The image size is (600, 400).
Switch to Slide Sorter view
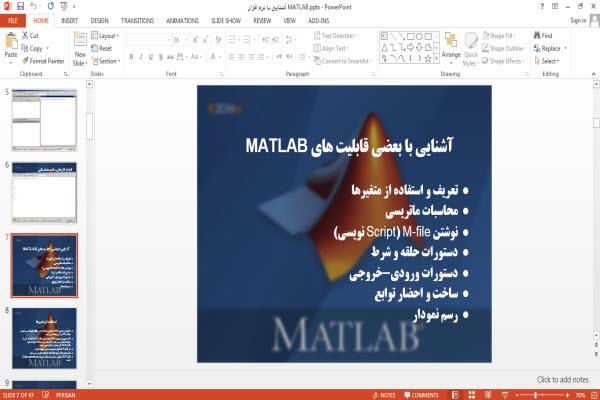coord(472,395)
